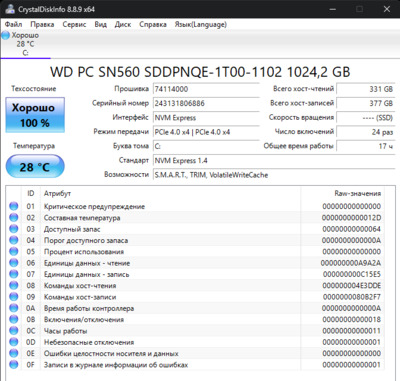Click the Атрибут column header
The height and width of the screenshot is (381, 400).
click(57, 193)
